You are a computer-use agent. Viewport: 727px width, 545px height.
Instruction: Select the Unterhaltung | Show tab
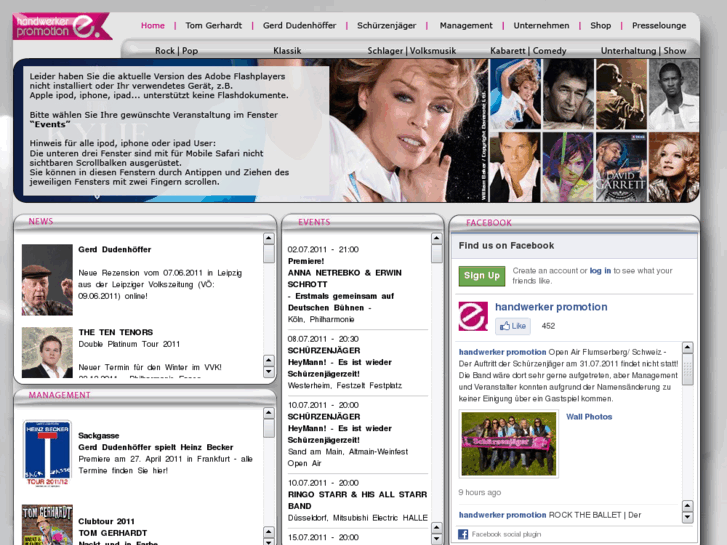click(643, 51)
